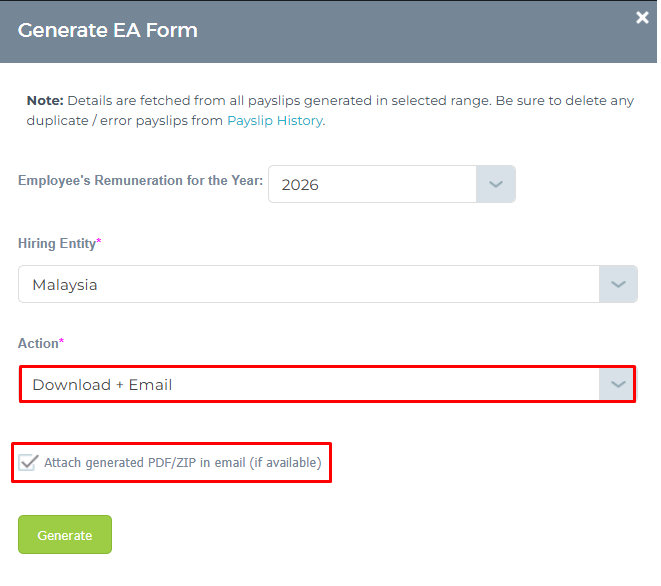The width and height of the screenshot is (661, 586).
Task: Click the Hiring Entity chevron arrow
Action: 618,284
